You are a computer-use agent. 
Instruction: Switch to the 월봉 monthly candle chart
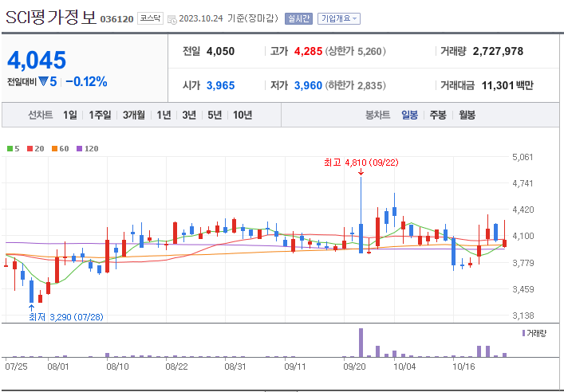[x=467, y=115]
